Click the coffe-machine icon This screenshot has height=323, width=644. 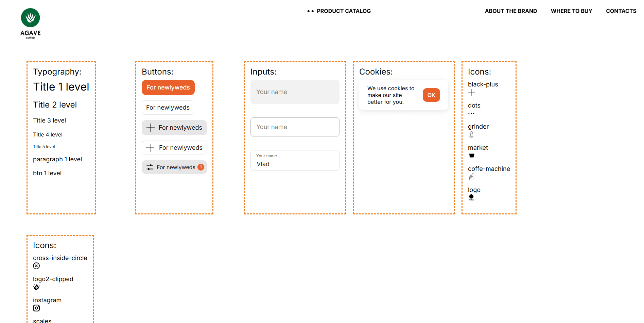(x=471, y=177)
